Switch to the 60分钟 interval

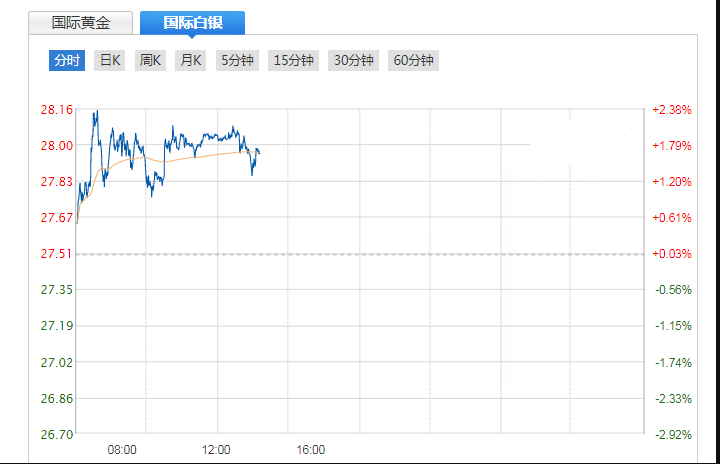click(x=414, y=61)
